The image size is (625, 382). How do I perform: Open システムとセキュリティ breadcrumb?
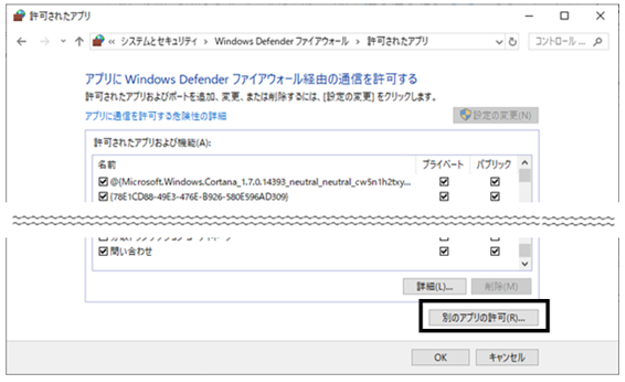[x=159, y=41]
